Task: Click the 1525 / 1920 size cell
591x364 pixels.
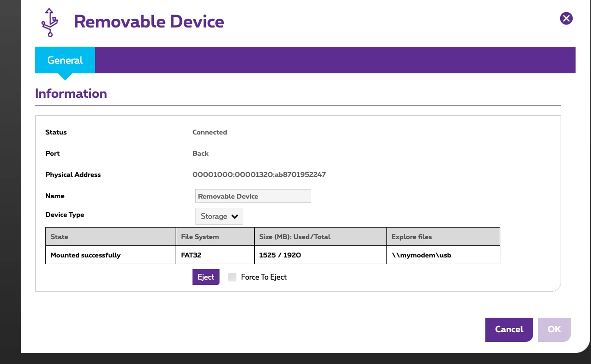Action: point(280,255)
